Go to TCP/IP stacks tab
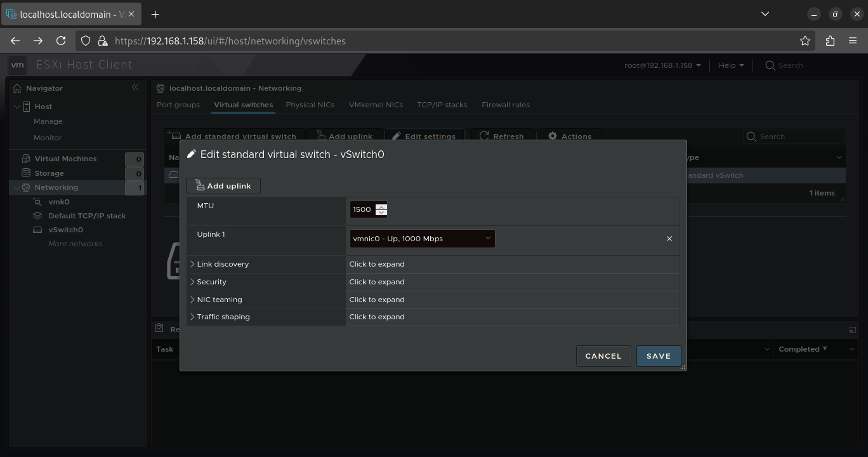This screenshot has width=868, height=457. click(442, 105)
